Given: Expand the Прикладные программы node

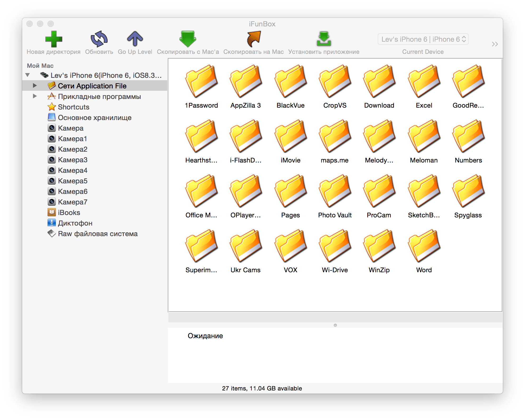Looking at the screenshot, I should click(35, 96).
